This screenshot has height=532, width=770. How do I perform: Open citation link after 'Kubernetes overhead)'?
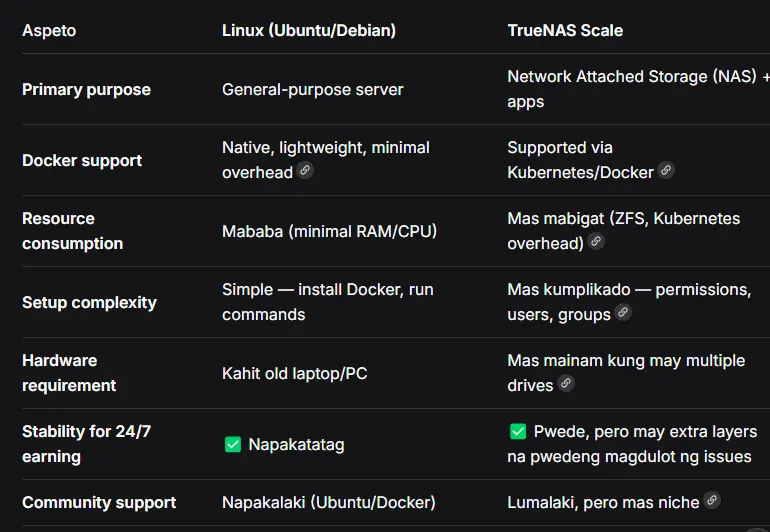(596, 241)
